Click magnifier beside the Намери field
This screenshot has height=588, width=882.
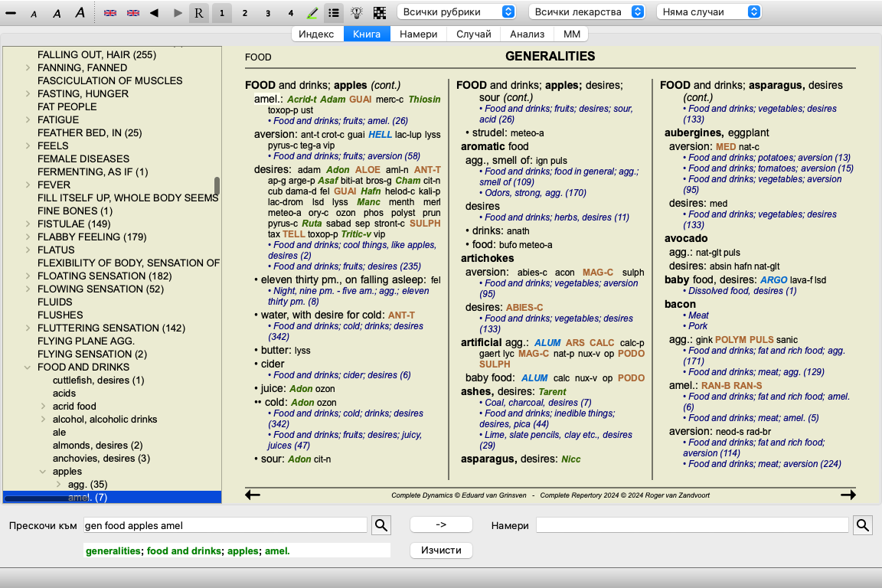pos(862,524)
